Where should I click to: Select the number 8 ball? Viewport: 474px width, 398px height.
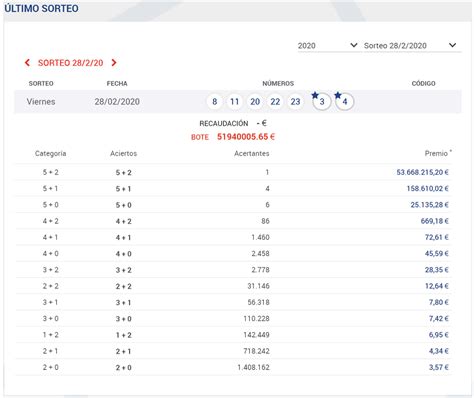click(x=215, y=101)
